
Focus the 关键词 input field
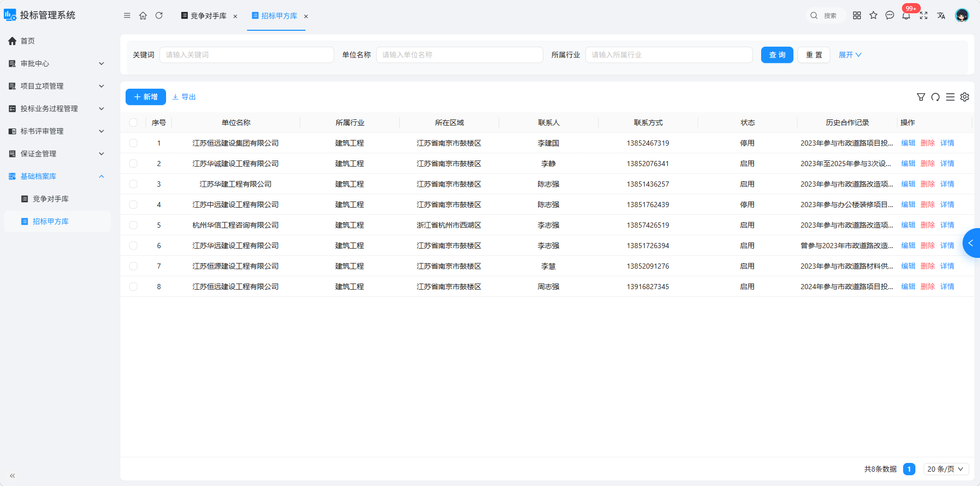click(x=247, y=55)
